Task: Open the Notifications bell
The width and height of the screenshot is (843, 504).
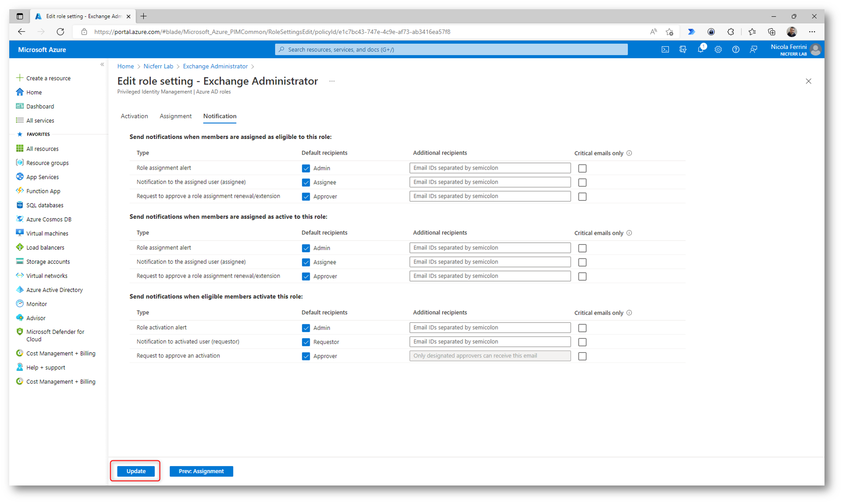Action: [700, 49]
